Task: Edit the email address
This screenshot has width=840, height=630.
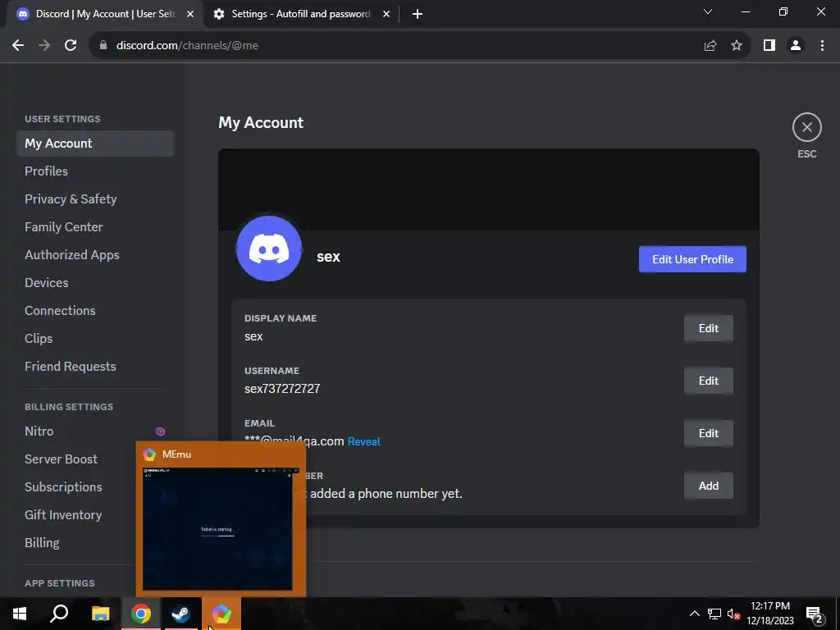Action: click(708, 433)
